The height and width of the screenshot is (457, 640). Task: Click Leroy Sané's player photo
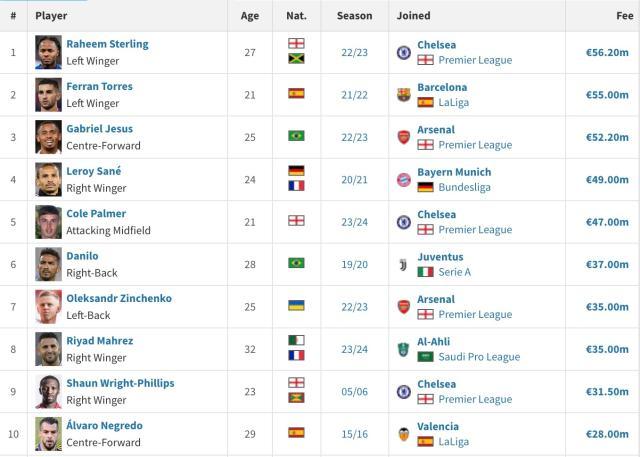(x=48, y=179)
